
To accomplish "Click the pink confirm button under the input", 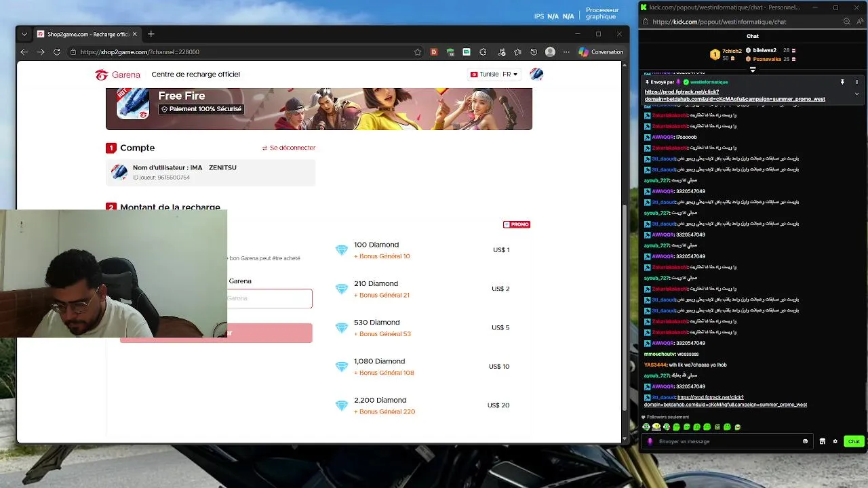I will coord(269,333).
